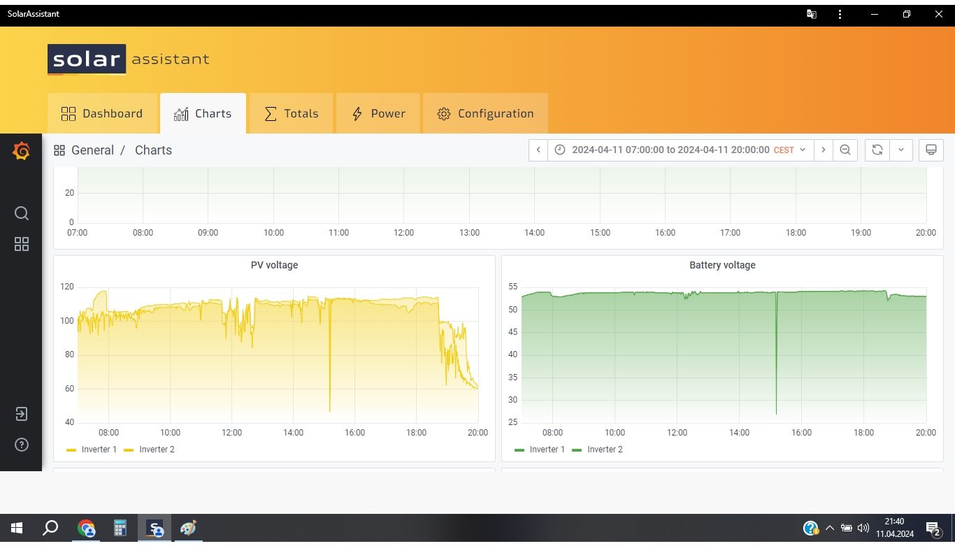Cycle view mode using the monitor icon
955x560 pixels.
(x=931, y=150)
